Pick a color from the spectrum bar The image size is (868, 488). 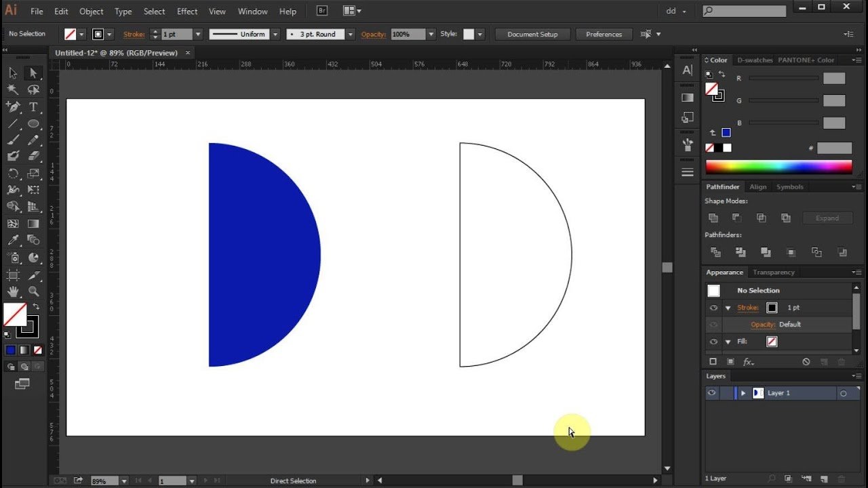pos(778,167)
